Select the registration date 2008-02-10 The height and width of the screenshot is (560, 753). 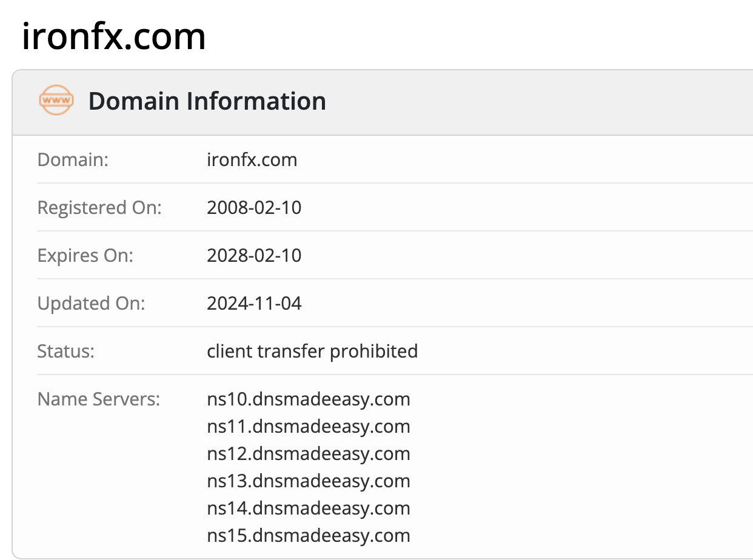click(x=254, y=208)
